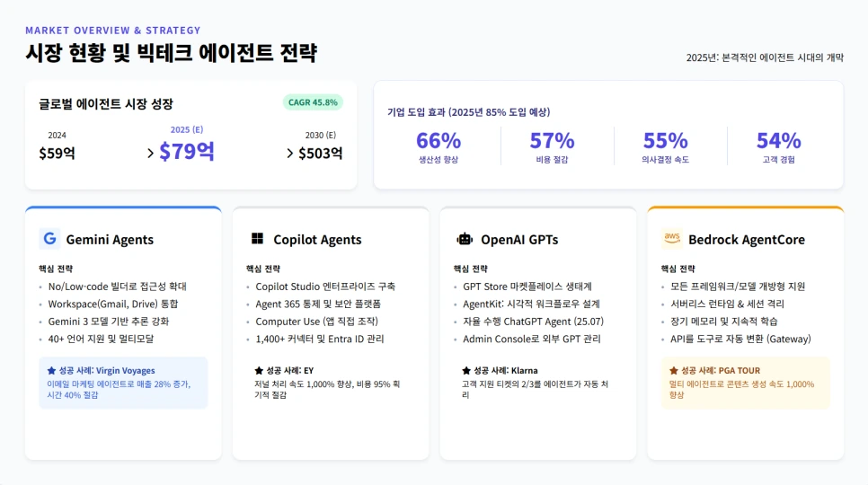868x485 pixels.
Task: Select the 66% 생산성 향상 statistic
Action: pos(438,146)
